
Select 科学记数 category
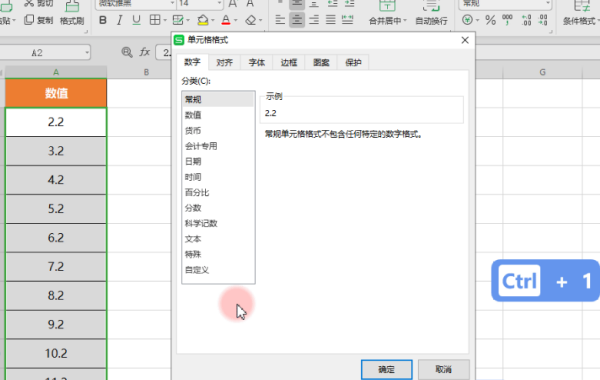218,223
